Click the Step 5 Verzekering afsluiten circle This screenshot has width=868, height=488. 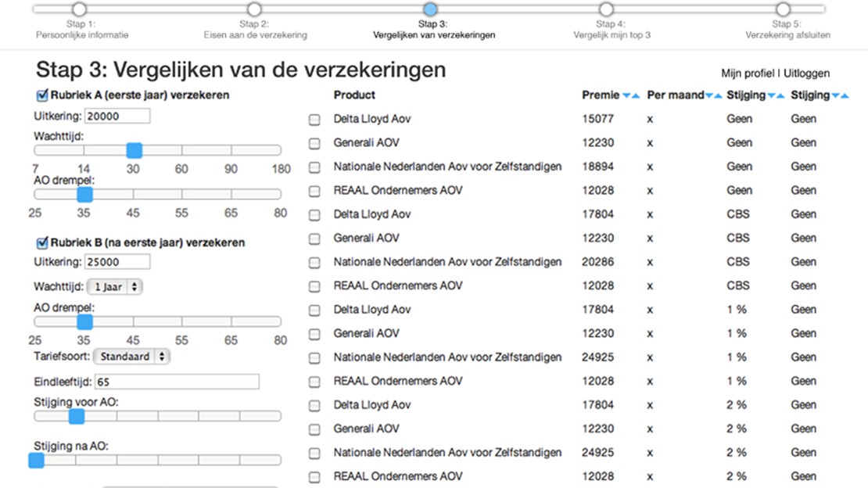783,9
